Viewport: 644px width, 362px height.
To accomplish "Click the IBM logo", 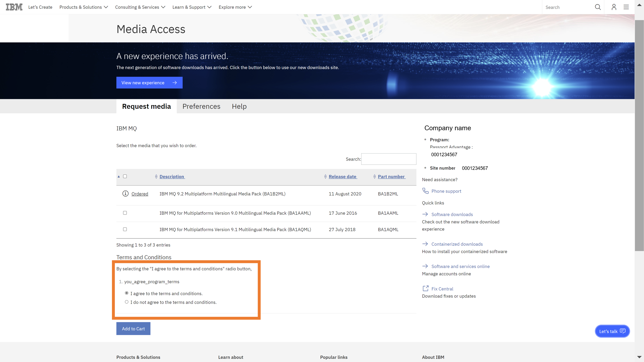I will pos(14,7).
